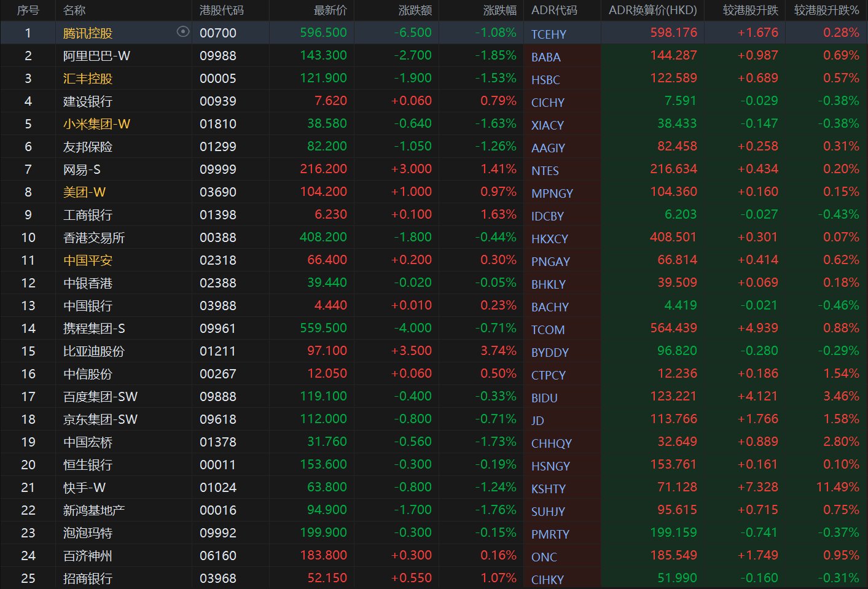Screen dimensions: 868x589
Task: Select the 名称 column header
Action: tap(74, 10)
